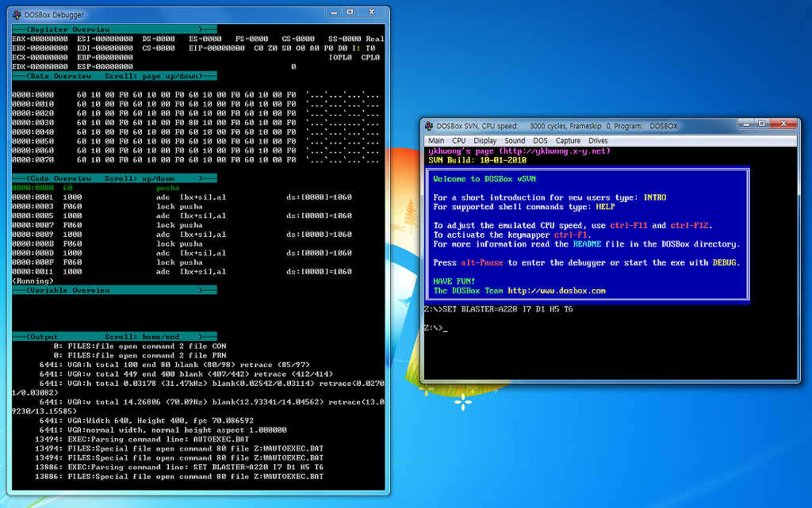Open the DOS menu

coord(540,140)
